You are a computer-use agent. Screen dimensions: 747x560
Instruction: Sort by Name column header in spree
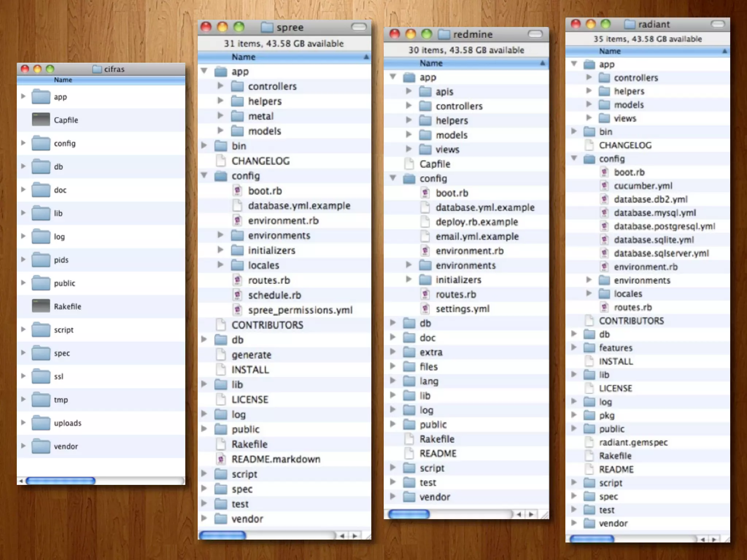(244, 57)
